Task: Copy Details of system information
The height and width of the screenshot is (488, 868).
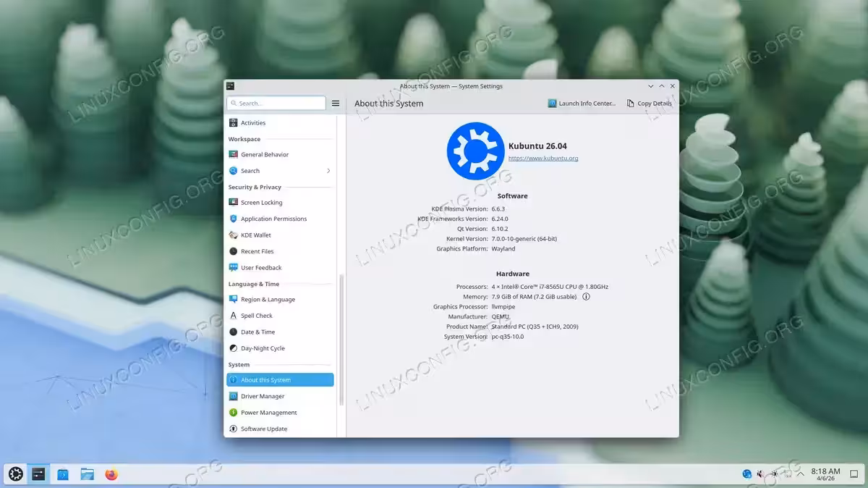Action: coord(649,104)
